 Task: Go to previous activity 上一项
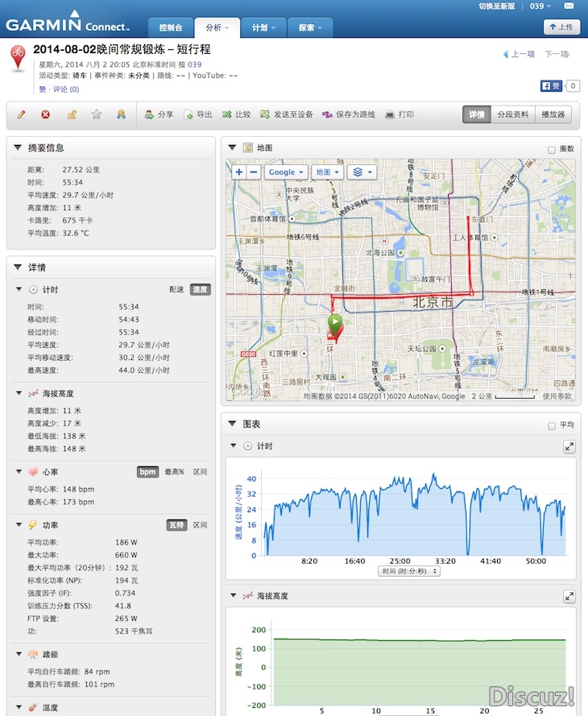pyautogui.click(x=519, y=54)
